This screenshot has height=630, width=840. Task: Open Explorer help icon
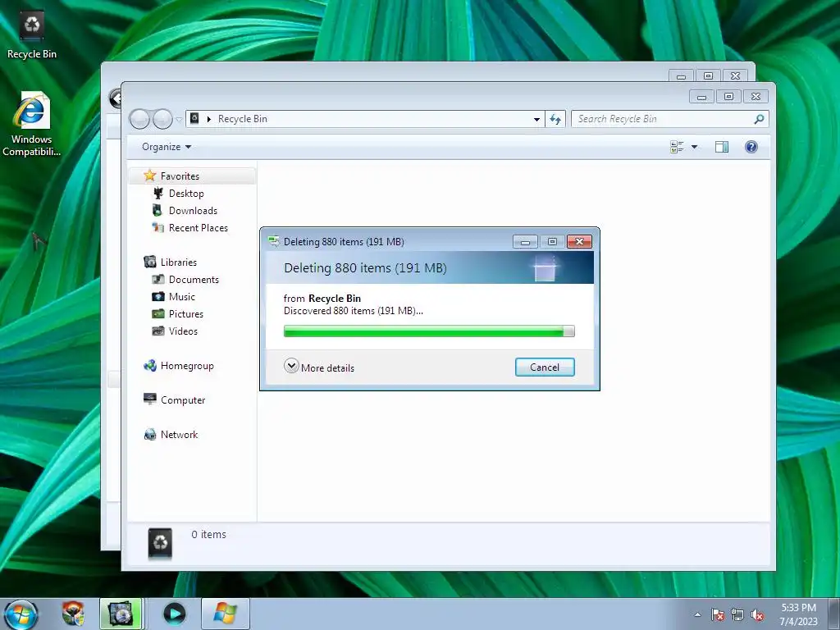[751, 147]
